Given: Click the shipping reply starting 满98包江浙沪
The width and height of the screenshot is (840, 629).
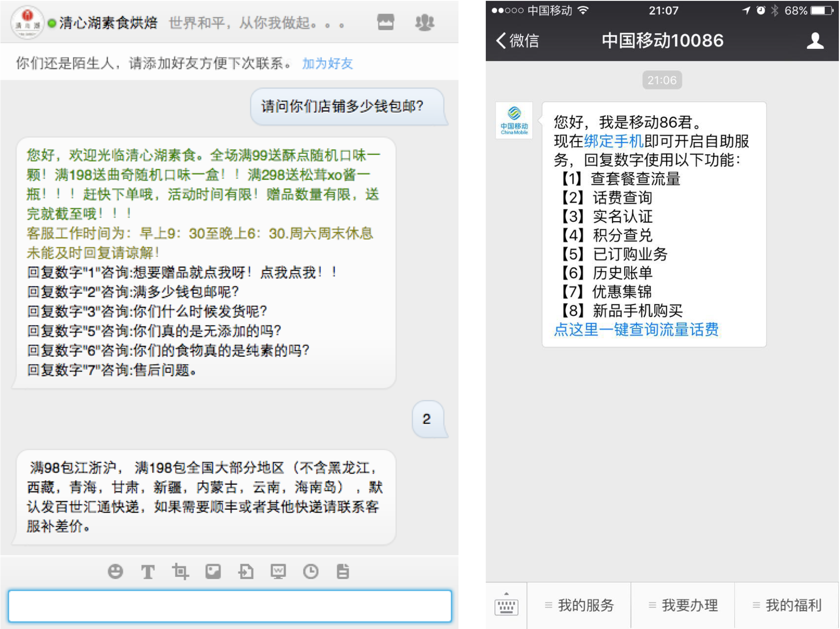Looking at the screenshot, I should pyautogui.click(x=205, y=497).
